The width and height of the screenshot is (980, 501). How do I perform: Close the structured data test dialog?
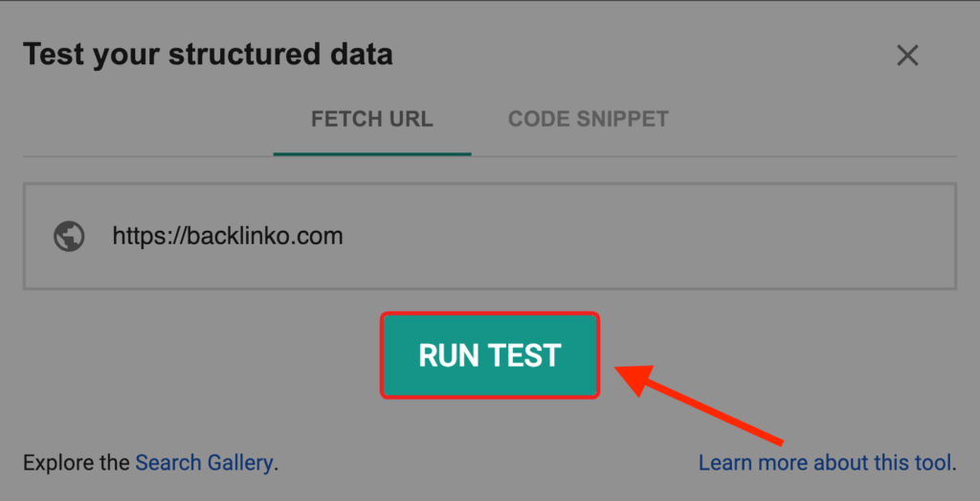click(x=907, y=56)
